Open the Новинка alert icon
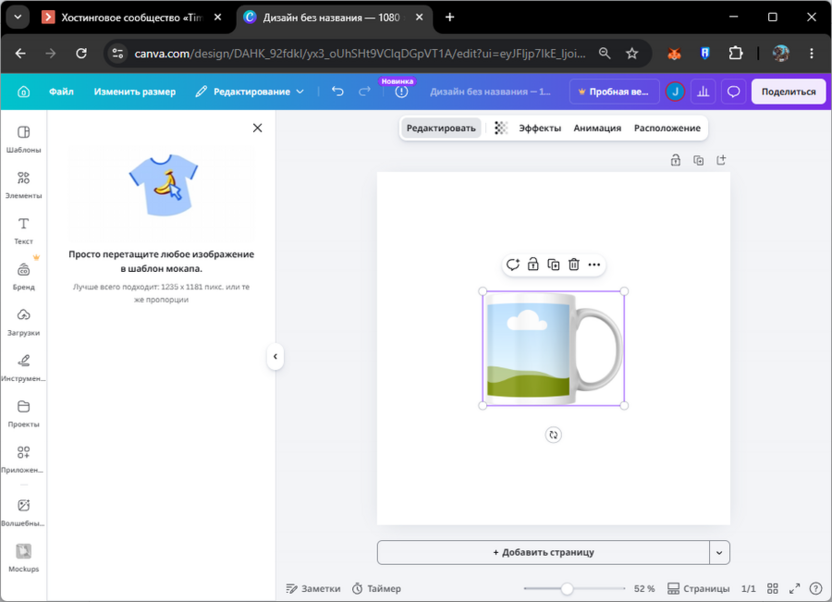 point(402,92)
